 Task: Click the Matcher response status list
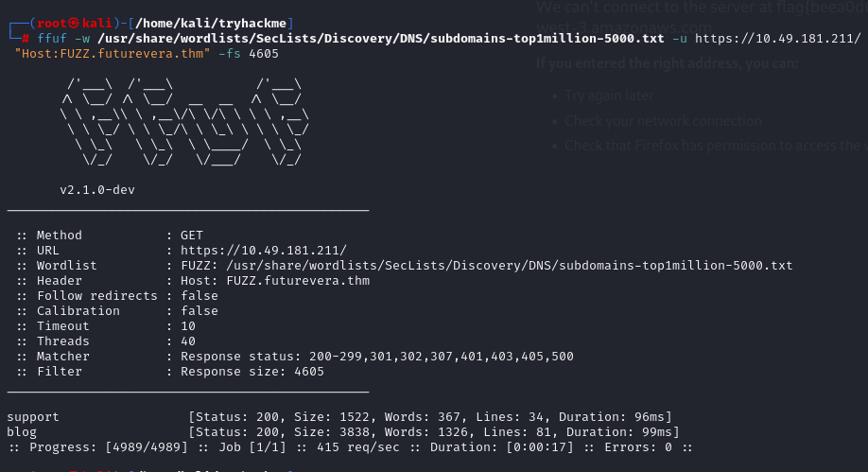tap(377, 356)
